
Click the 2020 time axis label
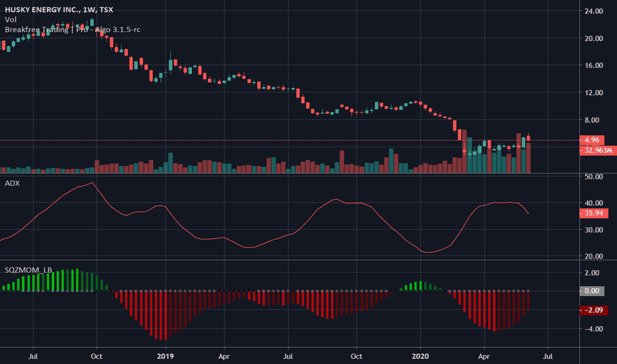click(420, 356)
